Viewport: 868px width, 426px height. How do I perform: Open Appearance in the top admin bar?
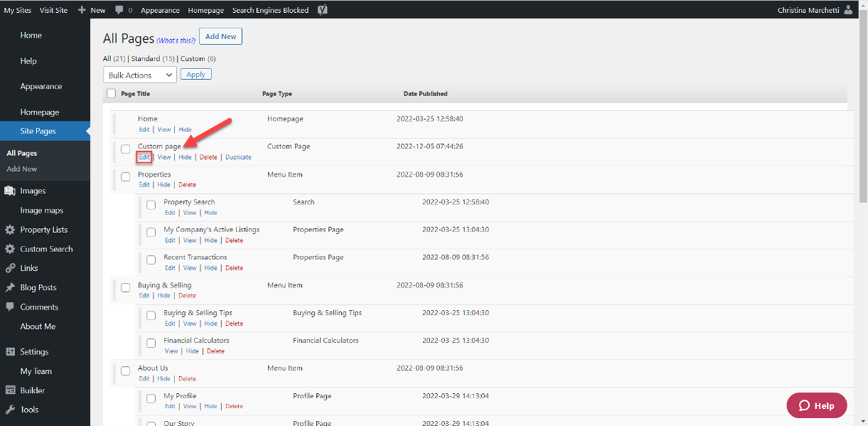[x=160, y=10]
